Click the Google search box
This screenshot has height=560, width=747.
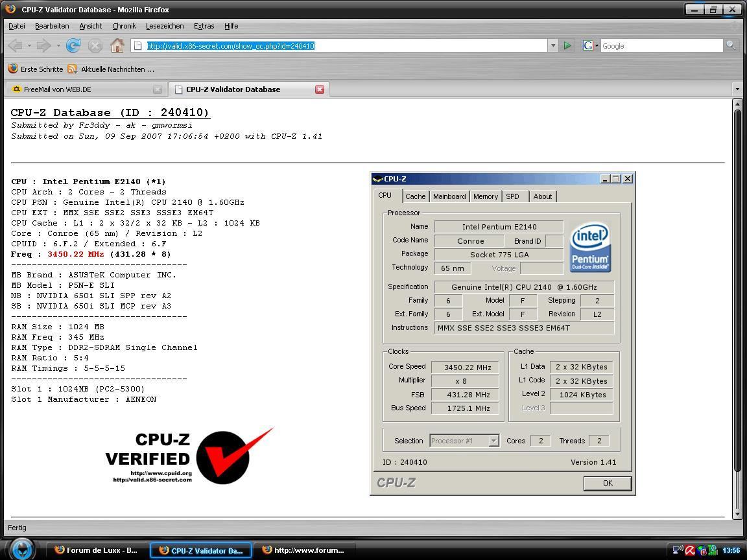(x=661, y=46)
